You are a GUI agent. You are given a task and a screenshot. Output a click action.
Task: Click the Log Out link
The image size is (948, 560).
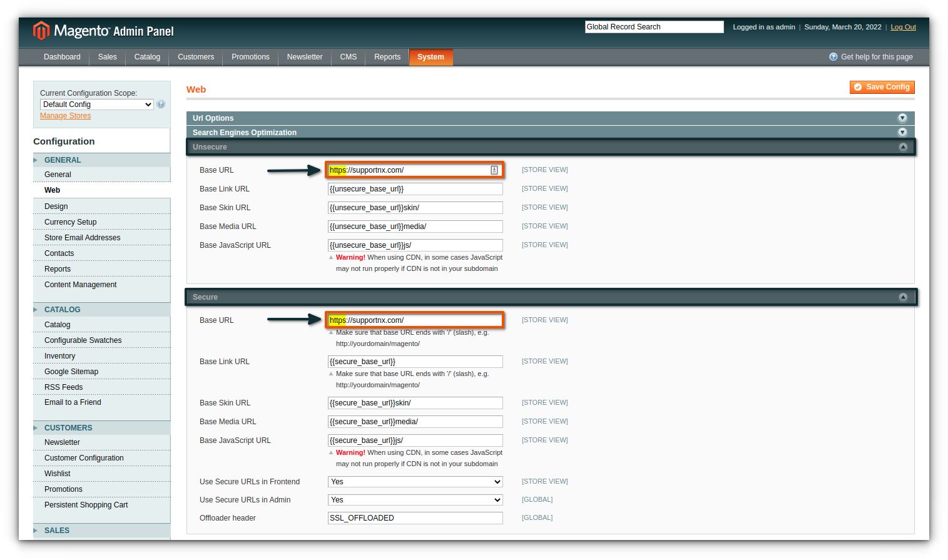pyautogui.click(x=903, y=27)
